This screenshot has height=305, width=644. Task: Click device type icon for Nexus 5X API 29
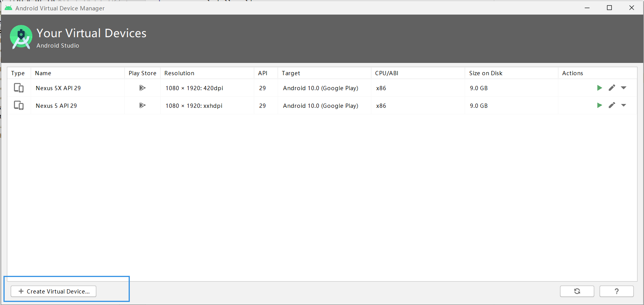click(x=19, y=88)
